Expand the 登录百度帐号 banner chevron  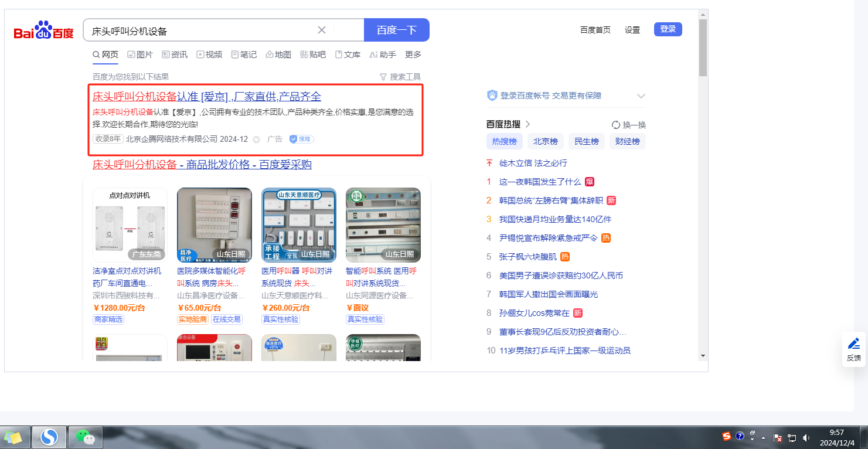[x=641, y=96]
